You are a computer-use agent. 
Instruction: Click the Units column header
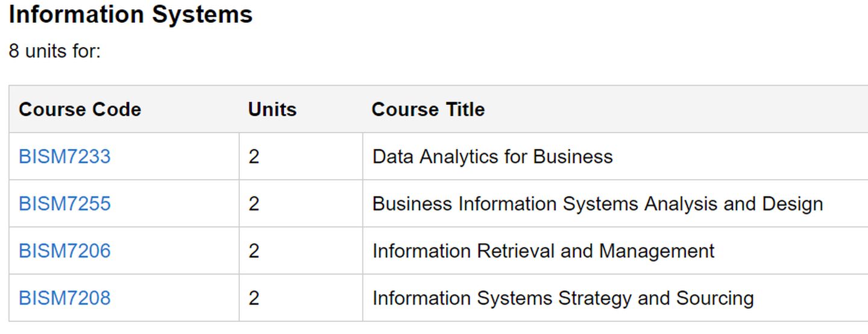coord(272,110)
